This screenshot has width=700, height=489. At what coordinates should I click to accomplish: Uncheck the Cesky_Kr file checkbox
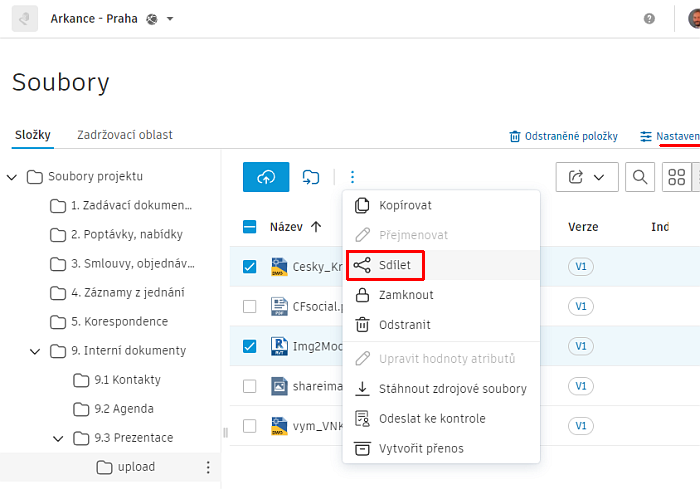[250, 267]
